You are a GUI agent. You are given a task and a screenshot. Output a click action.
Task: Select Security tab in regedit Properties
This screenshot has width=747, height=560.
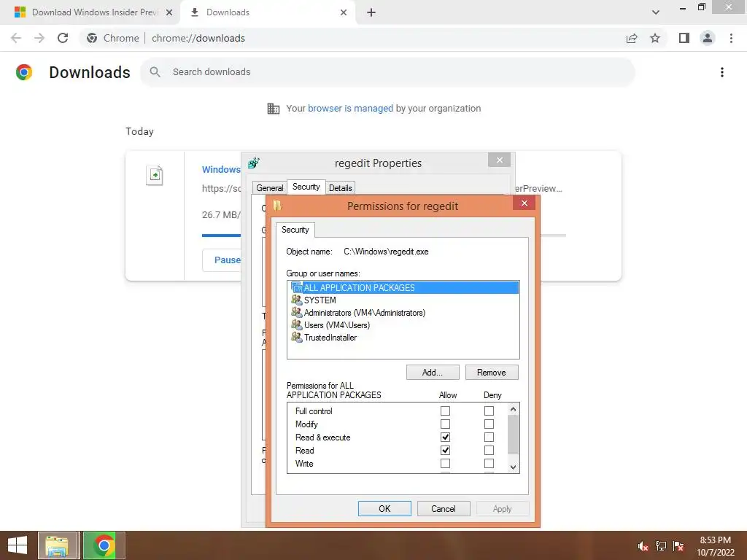point(306,187)
